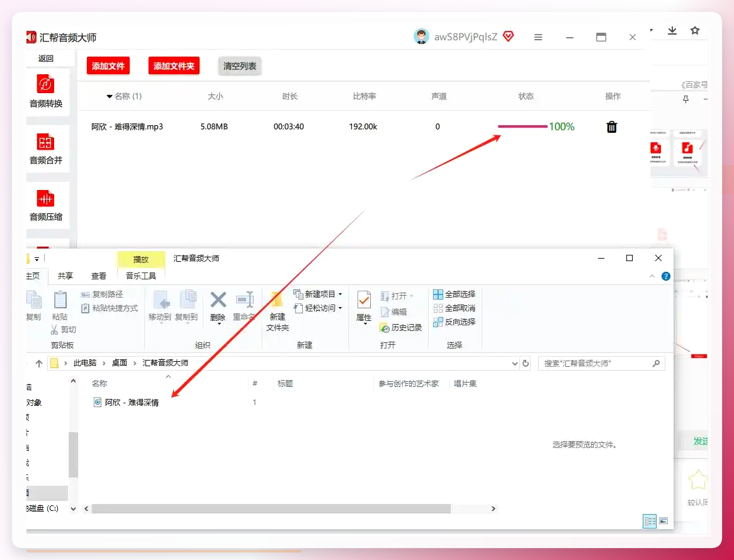Click the 唱片集 column header
This screenshot has height=560, width=734.
pyautogui.click(x=465, y=384)
